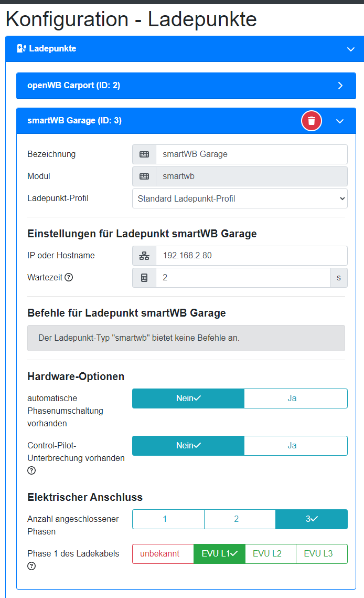Click the disabled Modul field showing smartwb

252,176
